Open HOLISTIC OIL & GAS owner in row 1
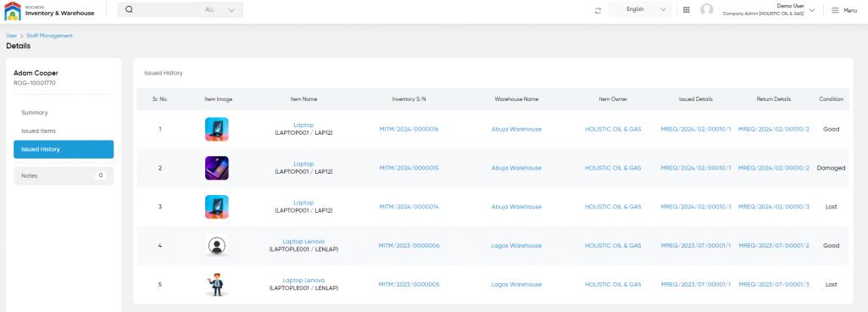The height and width of the screenshot is (312, 868). click(613, 129)
